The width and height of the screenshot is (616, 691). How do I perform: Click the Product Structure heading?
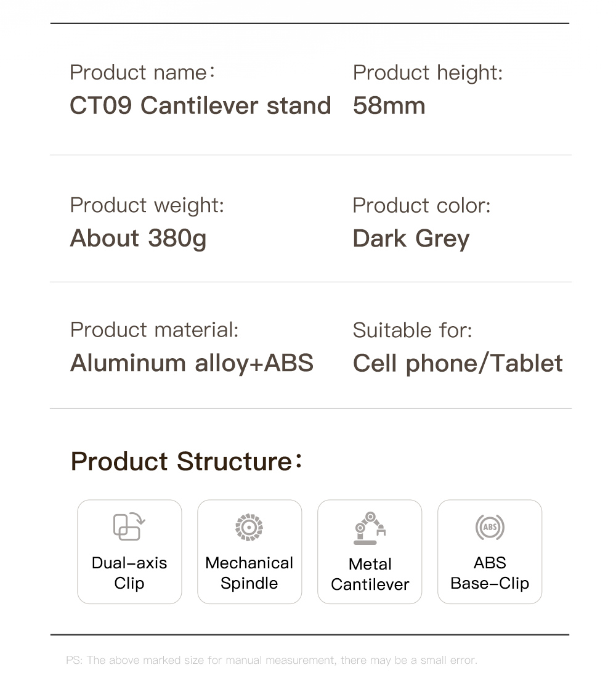point(186,462)
